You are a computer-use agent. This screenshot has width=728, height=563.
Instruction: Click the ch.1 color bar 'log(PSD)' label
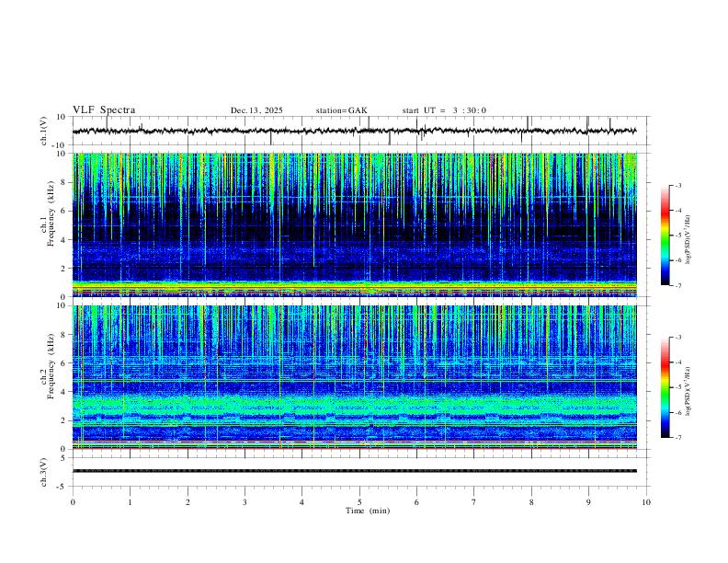tap(688, 240)
